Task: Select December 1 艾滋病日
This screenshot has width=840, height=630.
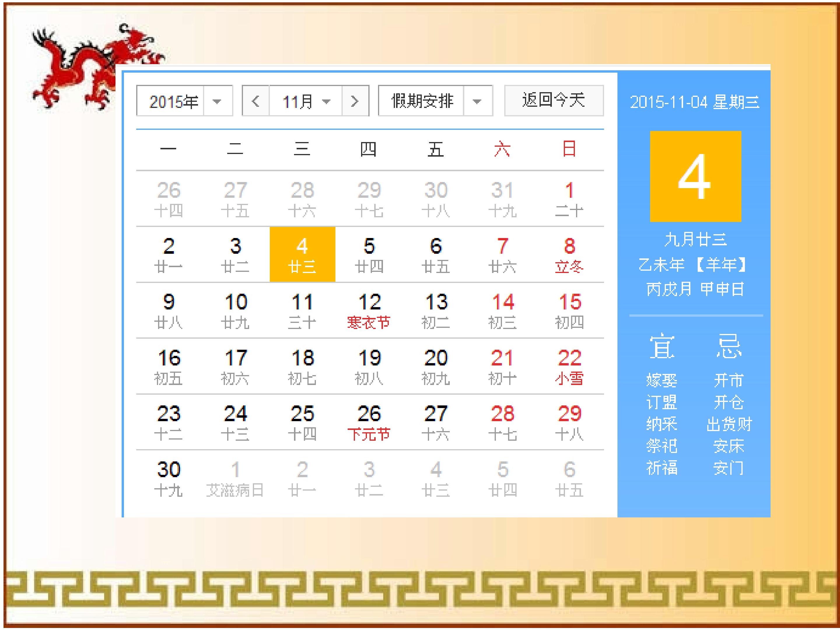Action: click(235, 478)
